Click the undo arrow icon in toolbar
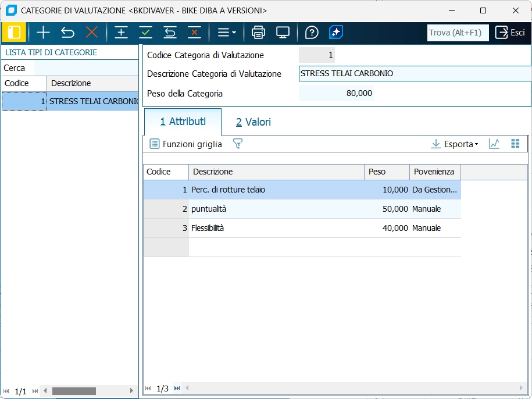The height and width of the screenshot is (399, 532). 67,33
